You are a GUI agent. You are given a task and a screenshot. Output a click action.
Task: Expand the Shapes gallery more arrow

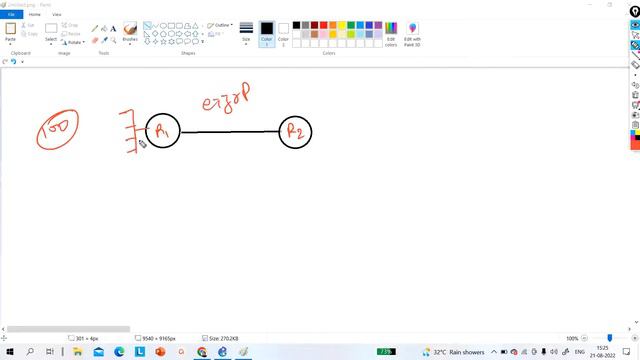coord(202,42)
